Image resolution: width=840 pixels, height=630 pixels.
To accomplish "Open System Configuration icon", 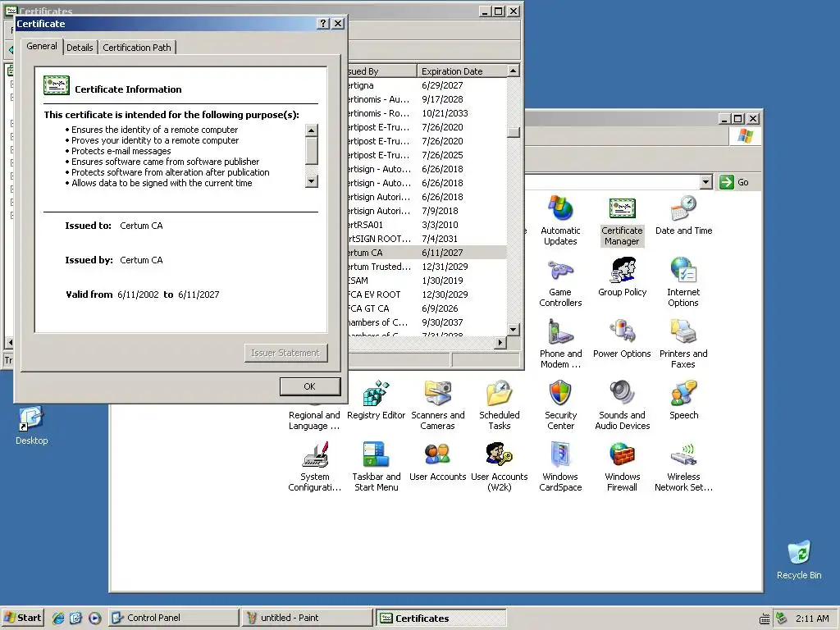I will 314,467.
